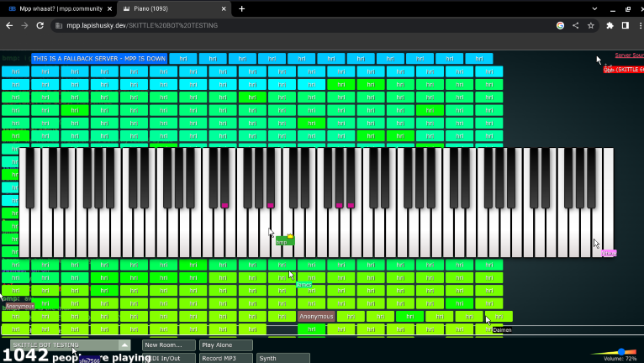
Task: Open the Chrome three-dot menu
Action: pyautogui.click(x=641, y=25)
